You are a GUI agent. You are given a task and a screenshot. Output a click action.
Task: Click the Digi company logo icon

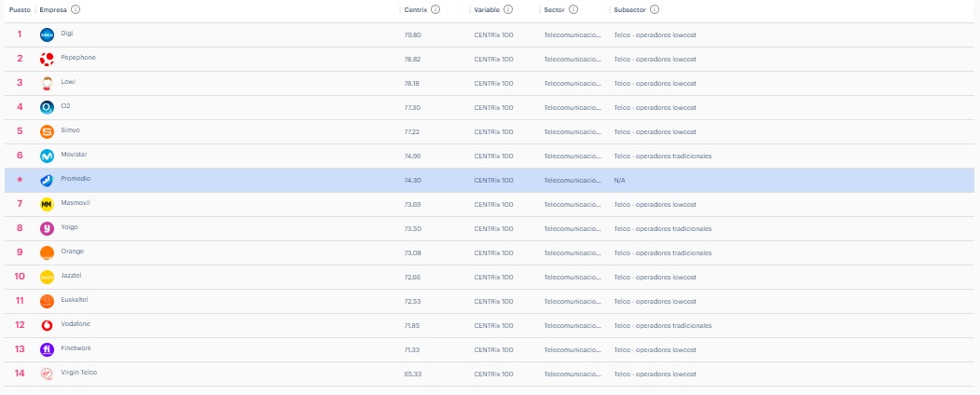pos(48,34)
